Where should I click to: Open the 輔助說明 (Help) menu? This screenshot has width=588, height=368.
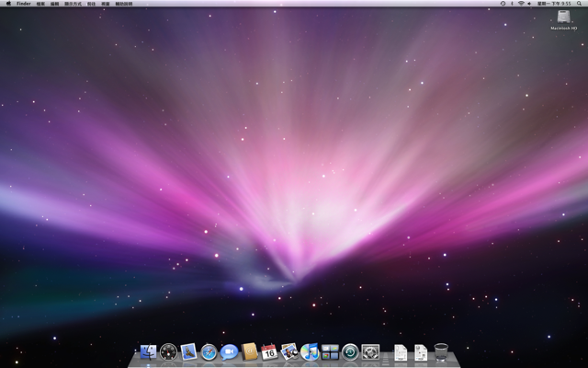point(124,4)
